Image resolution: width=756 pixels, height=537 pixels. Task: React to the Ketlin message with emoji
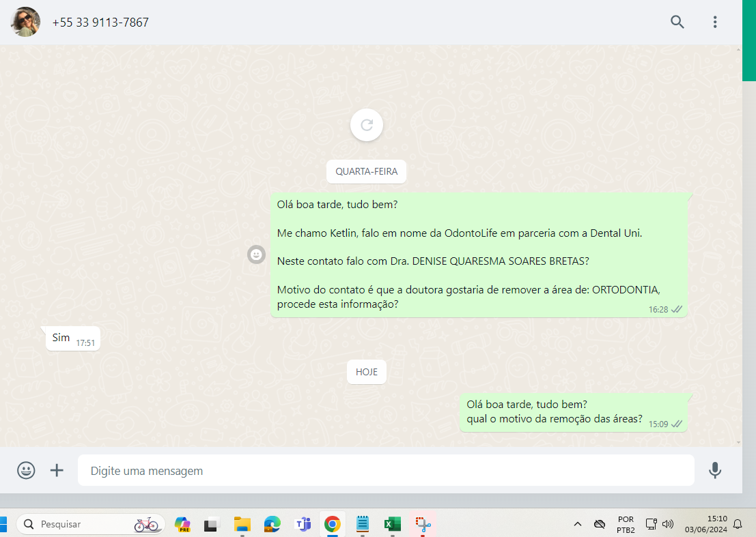pyautogui.click(x=256, y=255)
